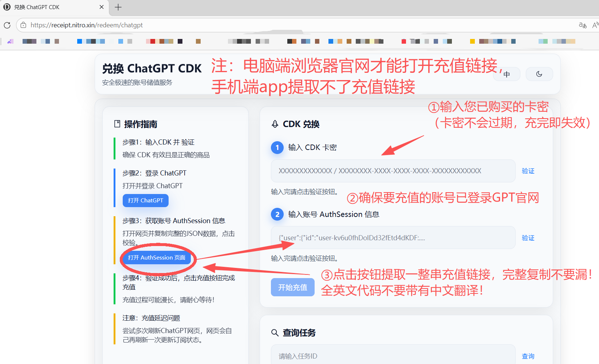Click the rocket icon beside CDK 兑换
Viewport: 599px width, 364px height.
pos(275,124)
